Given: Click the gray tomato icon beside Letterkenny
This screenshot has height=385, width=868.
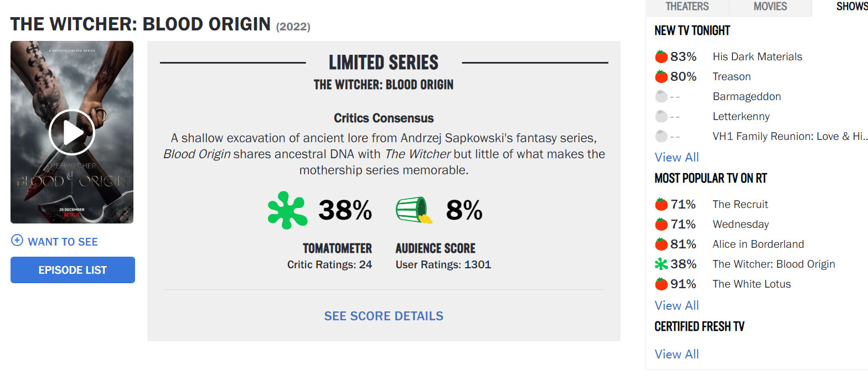Looking at the screenshot, I should coord(661,116).
